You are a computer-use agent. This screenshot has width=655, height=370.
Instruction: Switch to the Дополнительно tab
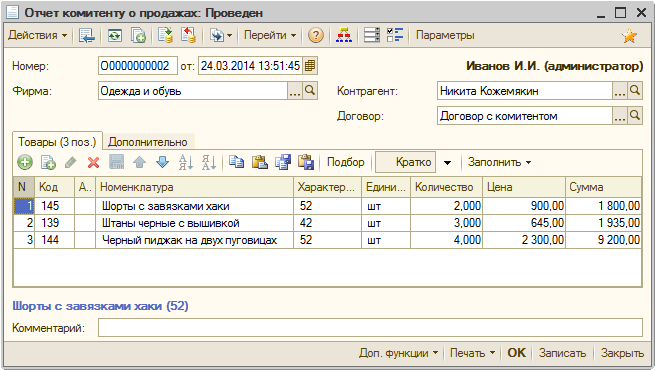coord(147,142)
